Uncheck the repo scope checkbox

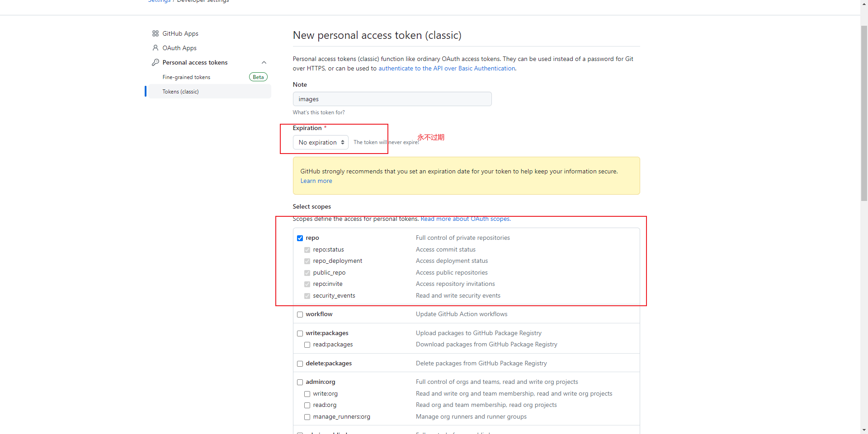coord(300,238)
